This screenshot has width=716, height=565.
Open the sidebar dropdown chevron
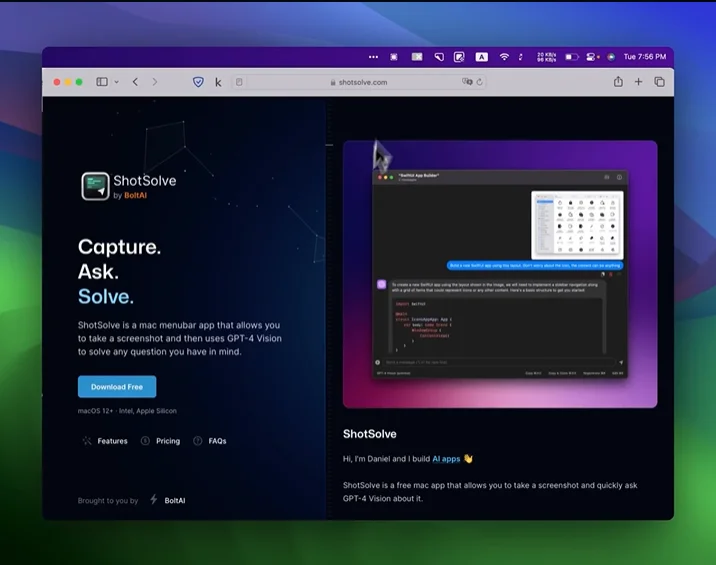[x=116, y=82]
